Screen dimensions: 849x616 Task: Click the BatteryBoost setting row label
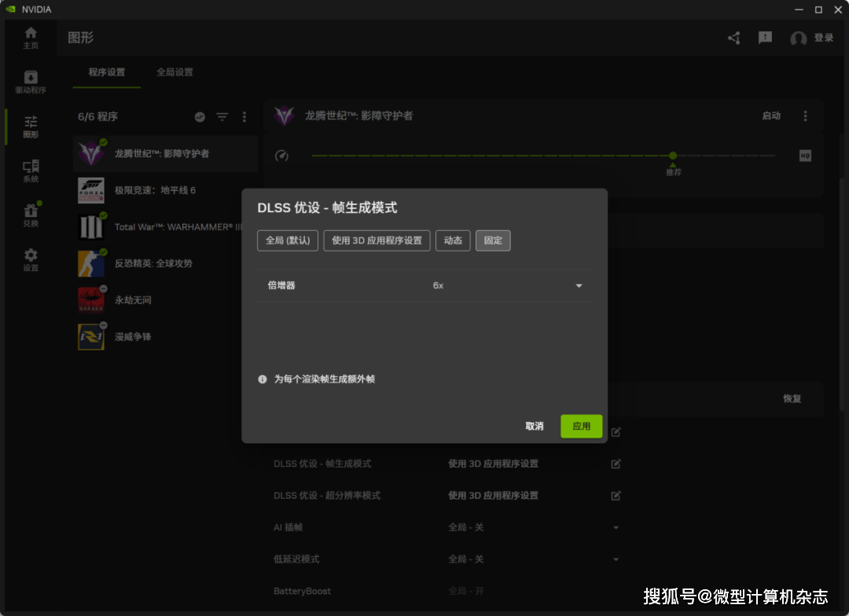pos(302,592)
